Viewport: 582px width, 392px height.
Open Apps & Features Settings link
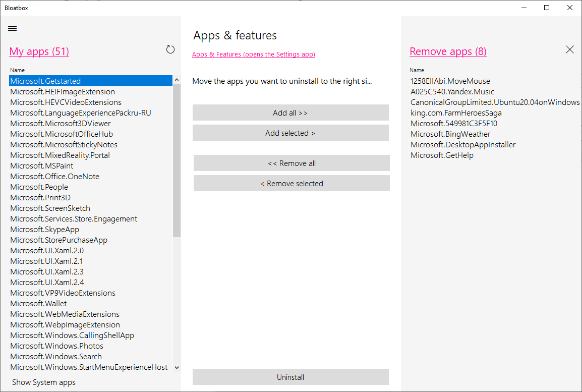pyautogui.click(x=254, y=54)
